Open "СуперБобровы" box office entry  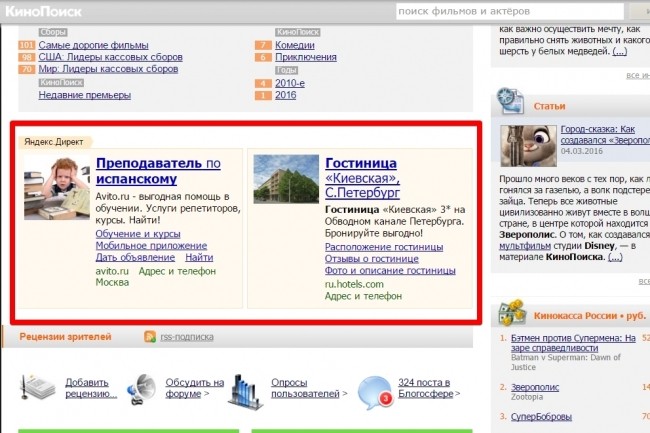pyautogui.click(x=541, y=416)
